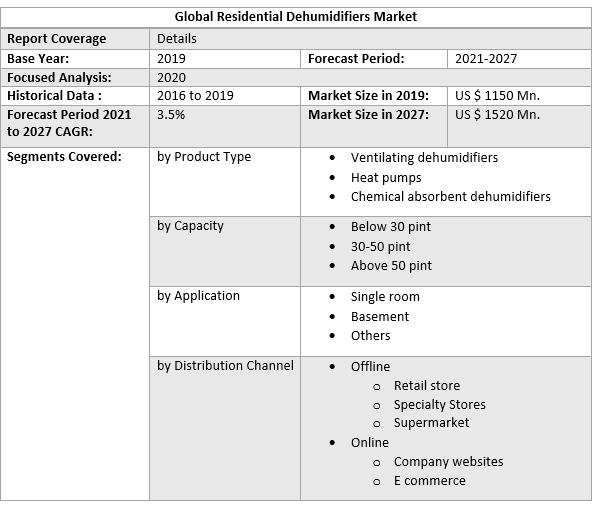Select the Base Year value 2019
Image resolution: width=608 pixels, height=516 pixels.
(171, 58)
